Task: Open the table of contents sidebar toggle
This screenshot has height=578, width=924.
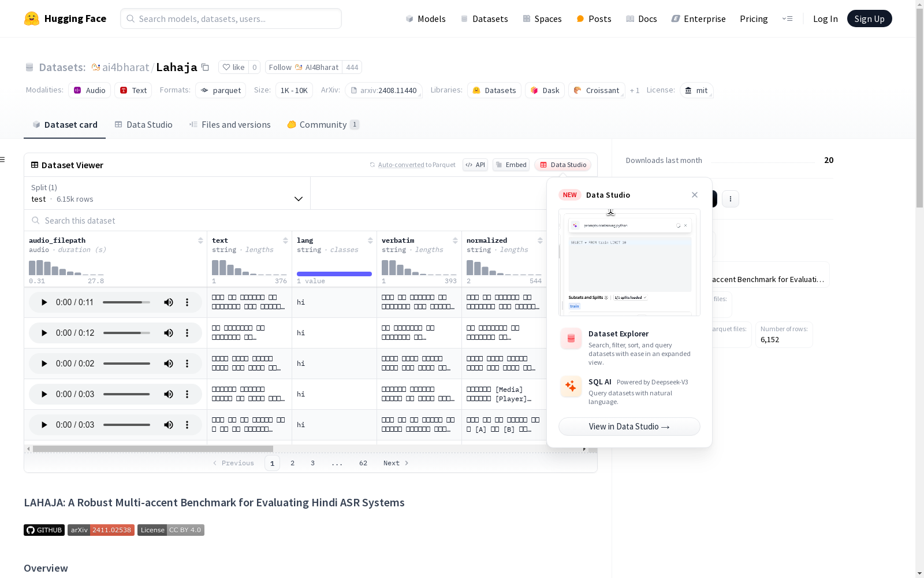Action: pyautogui.click(x=3, y=160)
